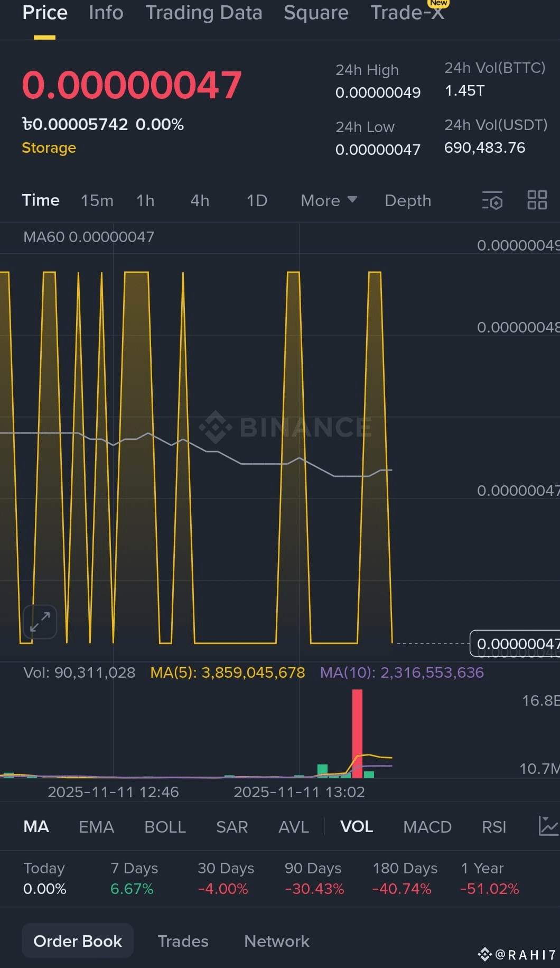The height and width of the screenshot is (968, 560).
Task: Enable the AVL indicator
Action: click(294, 826)
